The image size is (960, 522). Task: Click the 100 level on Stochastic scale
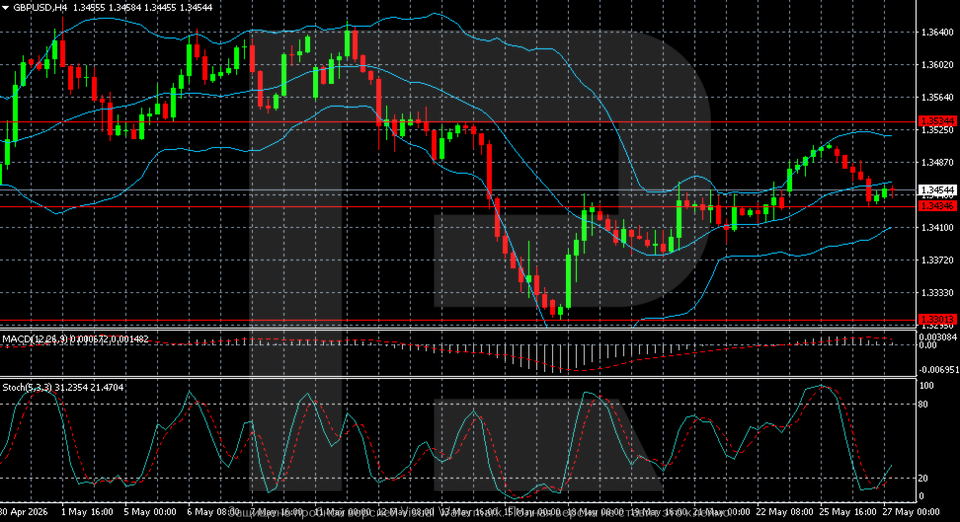tap(926, 386)
